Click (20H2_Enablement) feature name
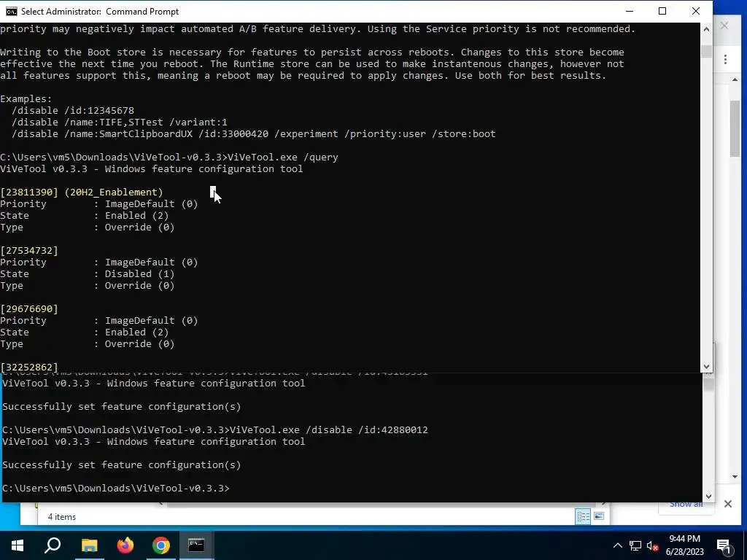747x560 pixels. coord(113,192)
